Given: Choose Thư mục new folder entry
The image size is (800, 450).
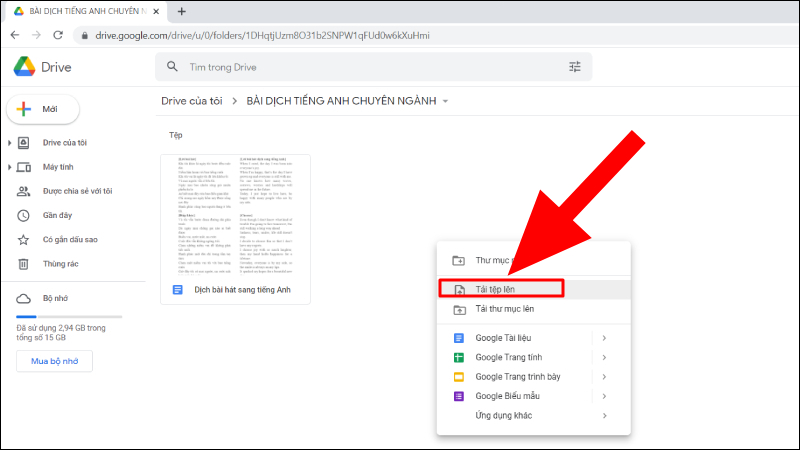Looking at the screenshot, I should point(534,260).
